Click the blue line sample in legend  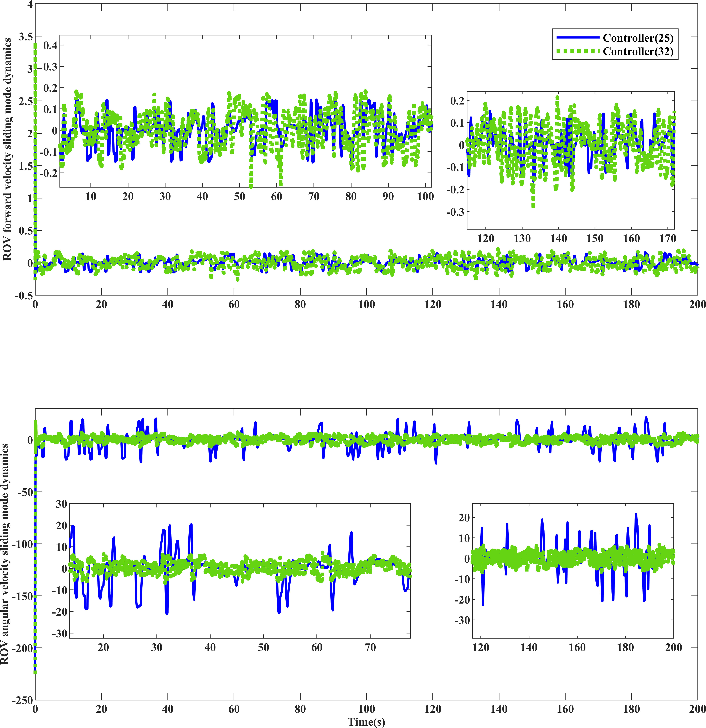(578, 38)
